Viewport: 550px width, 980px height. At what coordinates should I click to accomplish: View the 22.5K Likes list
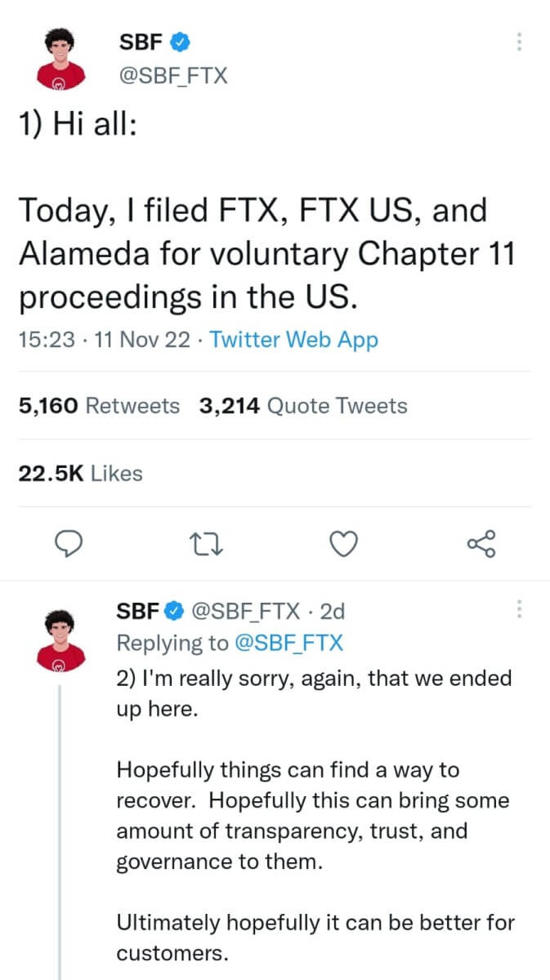(x=82, y=472)
